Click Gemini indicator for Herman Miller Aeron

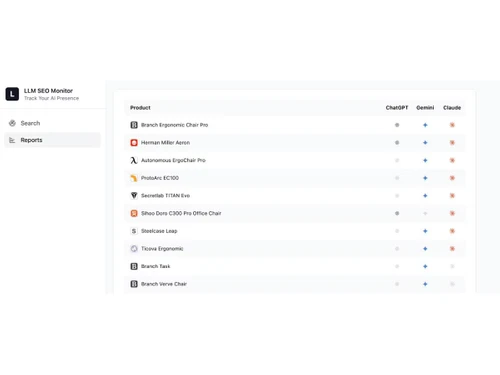click(x=425, y=143)
